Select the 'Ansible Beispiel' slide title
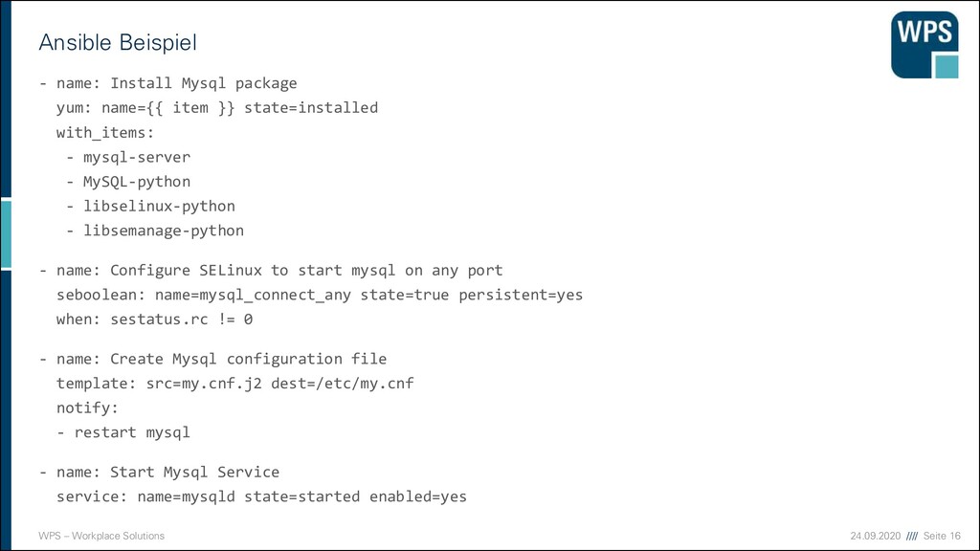 pyautogui.click(x=118, y=42)
